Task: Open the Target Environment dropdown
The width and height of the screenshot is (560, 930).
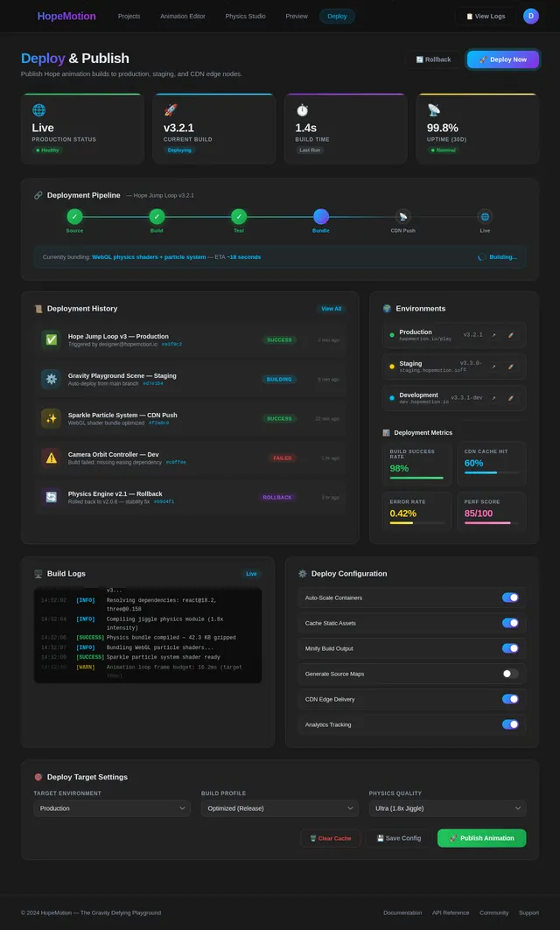Action: (112, 808)
